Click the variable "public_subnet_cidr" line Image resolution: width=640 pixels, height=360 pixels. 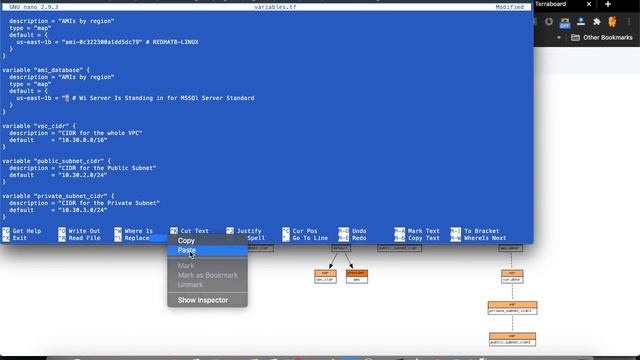[x=56, y=161]
